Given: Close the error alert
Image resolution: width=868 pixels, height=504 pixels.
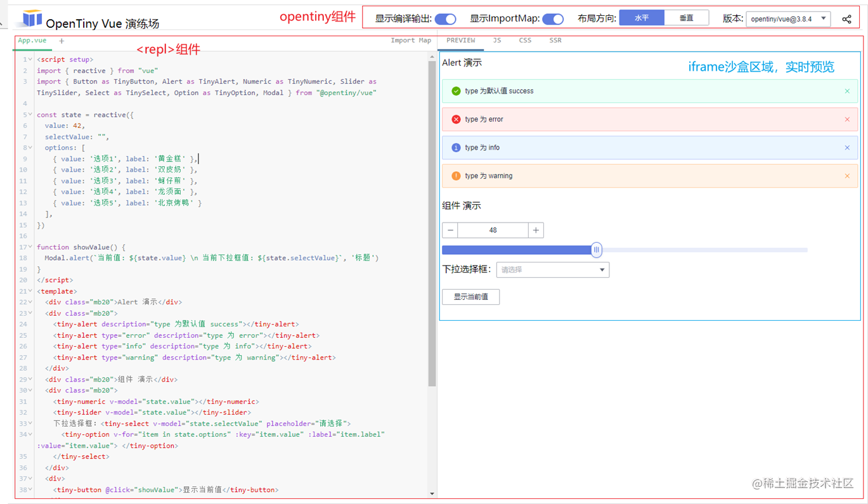Looking at the screenshot, I should 847,119.
